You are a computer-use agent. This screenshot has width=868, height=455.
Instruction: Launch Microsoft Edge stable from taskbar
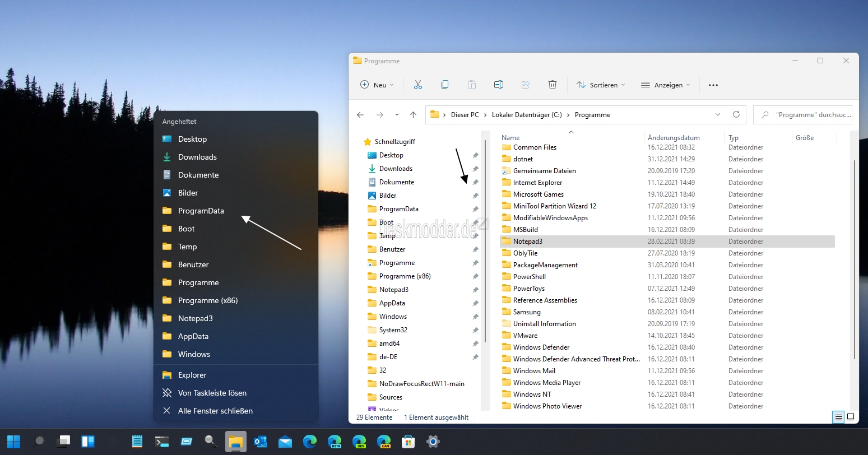click(310, 442)
